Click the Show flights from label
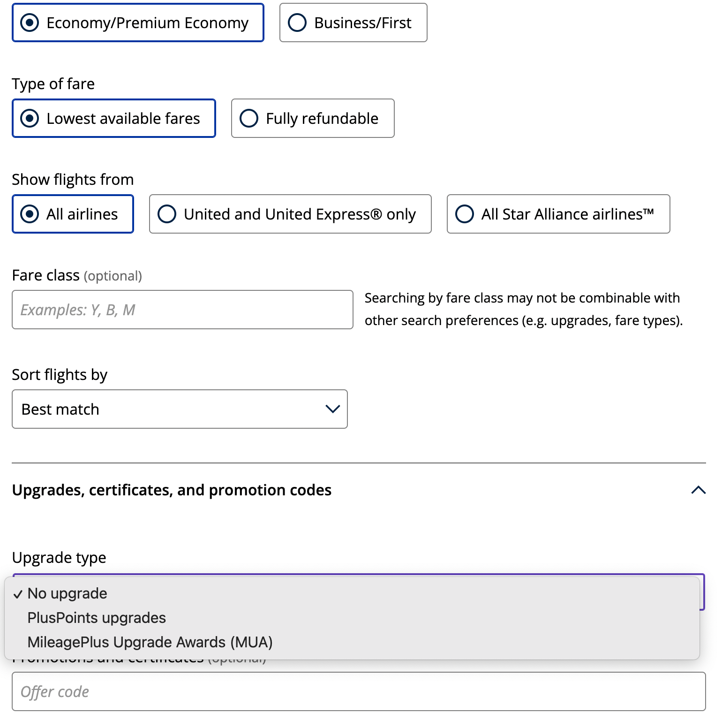722x728 pixels. [x=73, y=180]
